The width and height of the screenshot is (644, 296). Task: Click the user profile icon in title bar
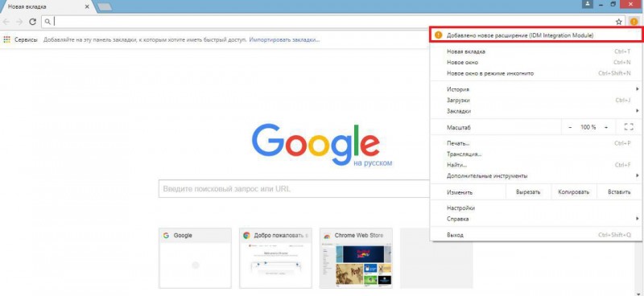pyautogui.click(x=588, y=4)
